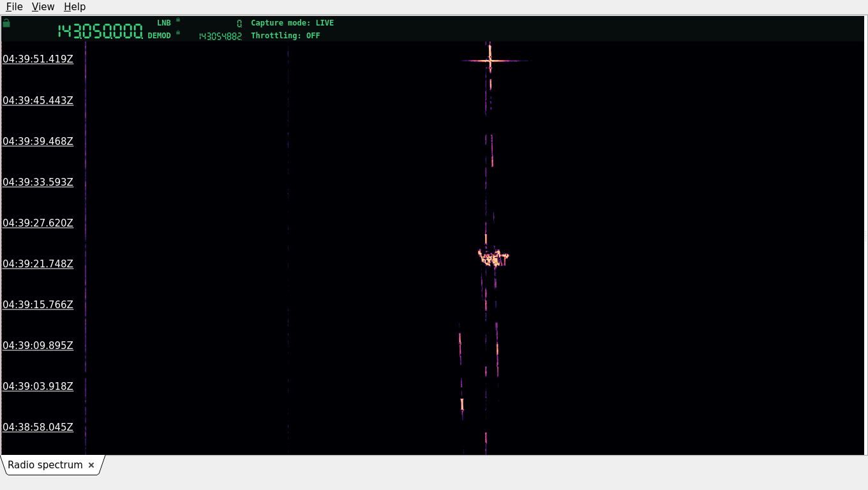Toggle the main frequency lock icon

[6, 23]
